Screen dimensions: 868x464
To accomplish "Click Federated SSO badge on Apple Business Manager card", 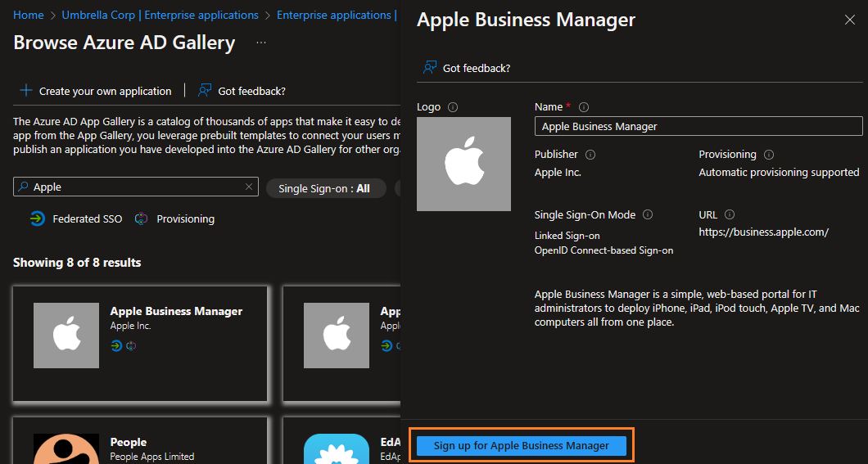I will tap(116, 346).
